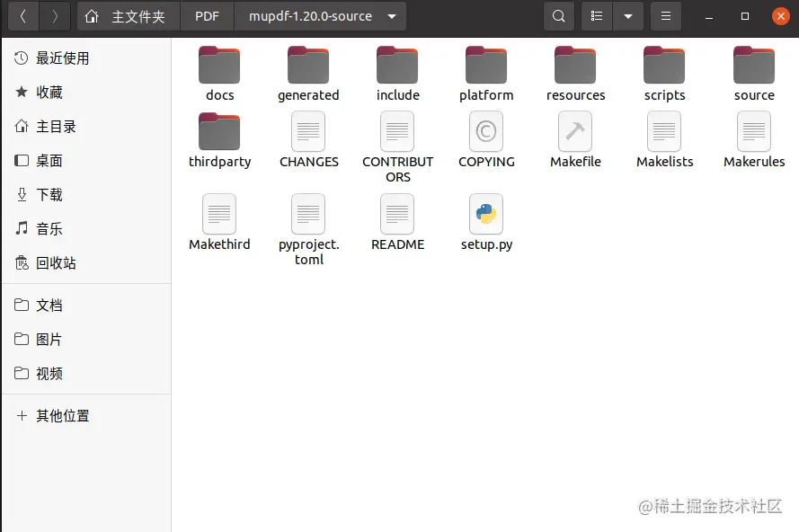Select the setup.py Python file icon

coord(486,214)
